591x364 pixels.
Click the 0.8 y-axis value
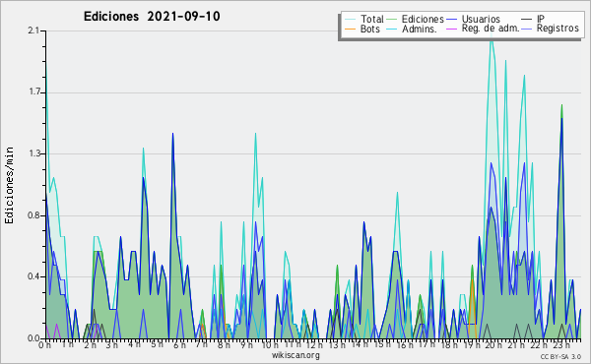[x=33, y=215]
